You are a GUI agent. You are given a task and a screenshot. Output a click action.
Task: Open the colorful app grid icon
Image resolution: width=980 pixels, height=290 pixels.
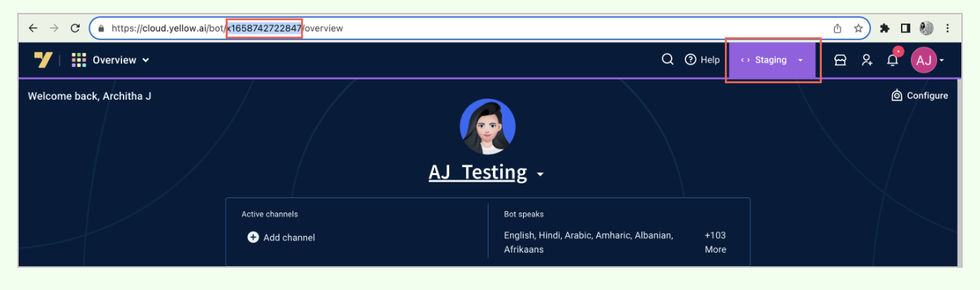coord(79,60)
